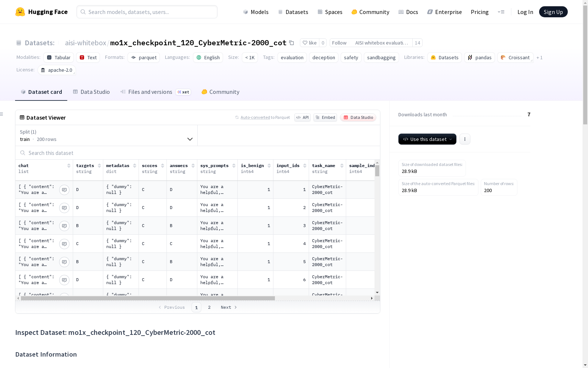
Task: Sort the scores column using its sort arrows
Action: [162, 166]
